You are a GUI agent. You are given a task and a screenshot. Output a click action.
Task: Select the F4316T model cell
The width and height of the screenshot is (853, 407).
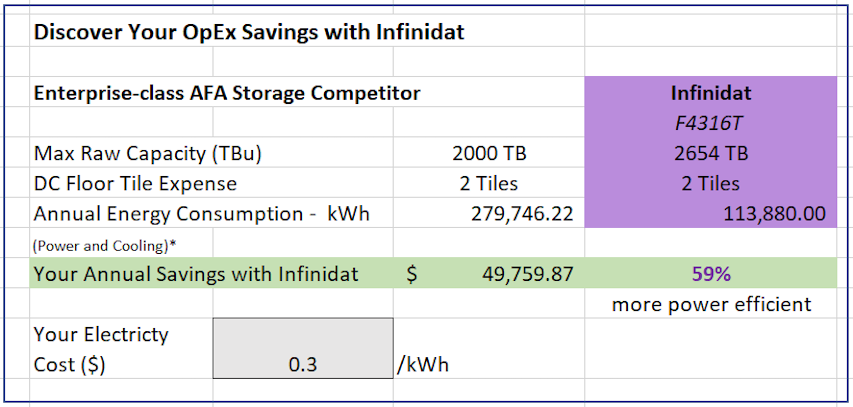click(x=711, y=124)
